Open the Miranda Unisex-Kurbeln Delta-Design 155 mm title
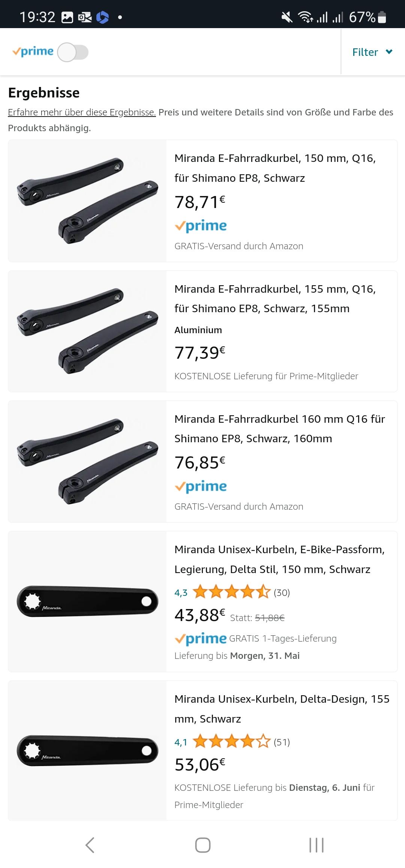The width and height of the screenshot is (405, 868). [x=282, y=709]
